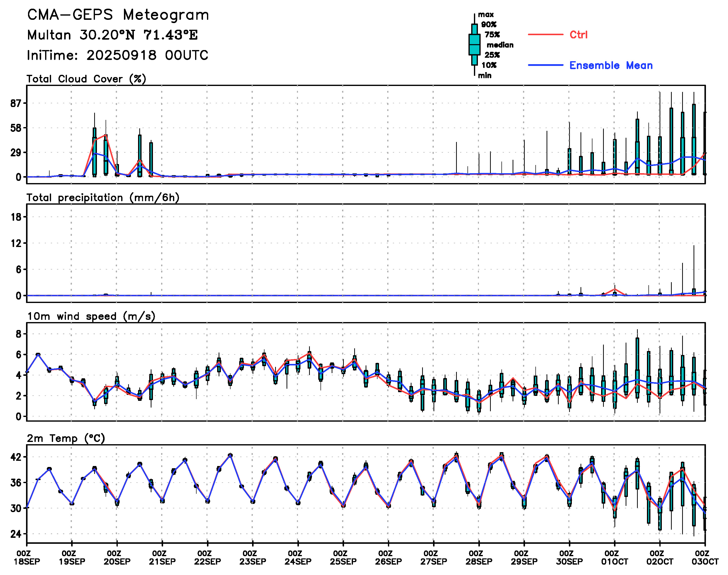This screenshot has height=575, width=728.
Task: Click the 00Z 19SEP time axis label
Action: click(x=72, y=557)
